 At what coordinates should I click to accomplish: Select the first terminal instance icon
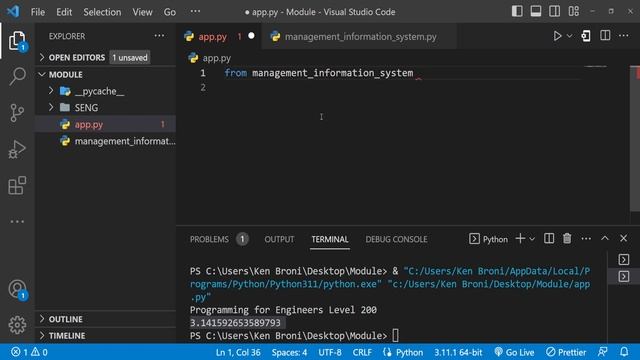(624, 260)
